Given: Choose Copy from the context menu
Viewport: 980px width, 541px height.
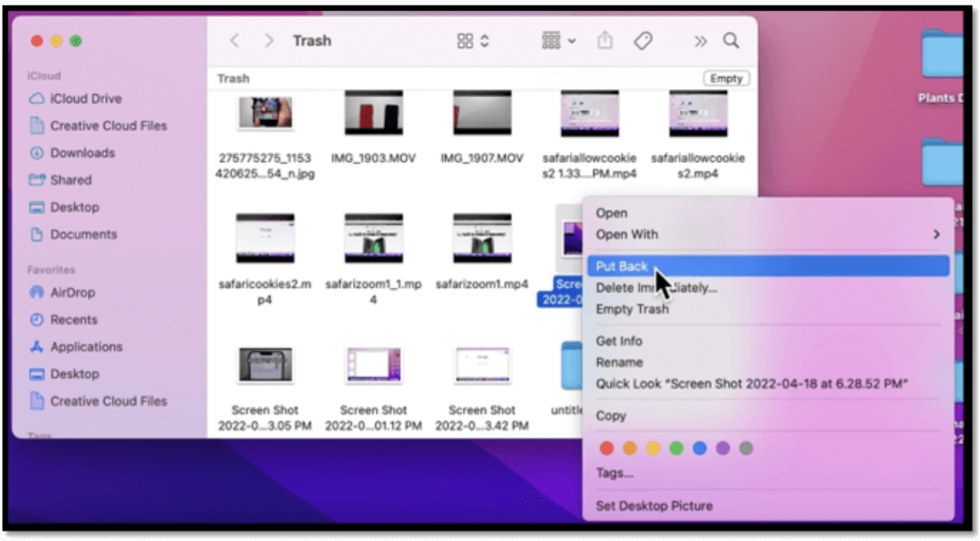Looking at the screenshot, I should tap(768, 415).
